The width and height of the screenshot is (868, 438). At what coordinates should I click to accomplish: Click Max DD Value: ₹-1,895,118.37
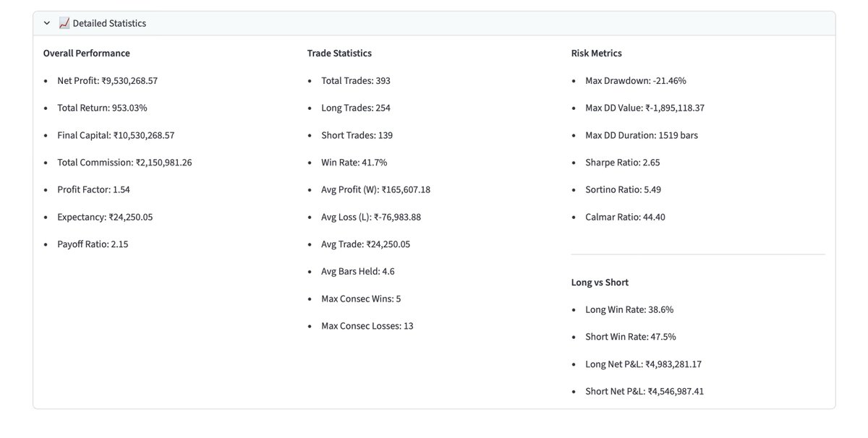click(x=645, y=108)
